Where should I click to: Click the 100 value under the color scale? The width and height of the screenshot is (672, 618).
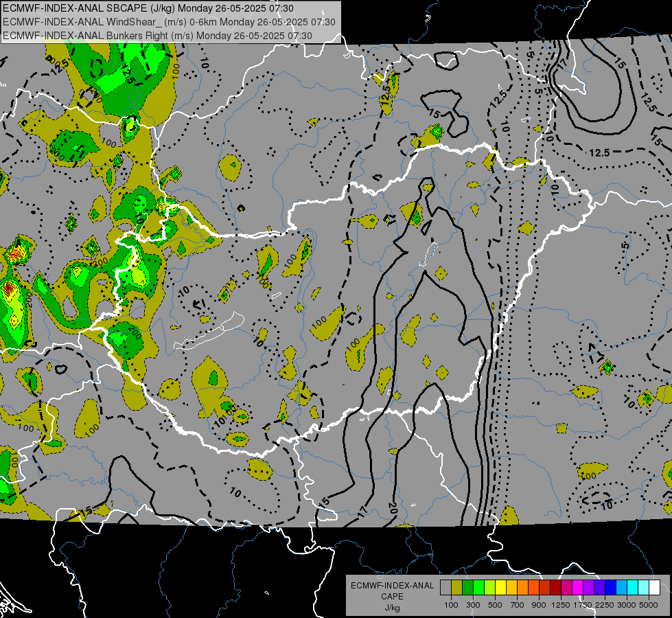point(451,605)
